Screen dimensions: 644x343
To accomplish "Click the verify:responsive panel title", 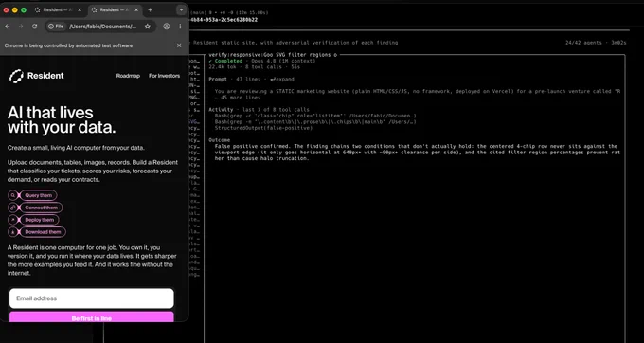I will tap(273, 55).
